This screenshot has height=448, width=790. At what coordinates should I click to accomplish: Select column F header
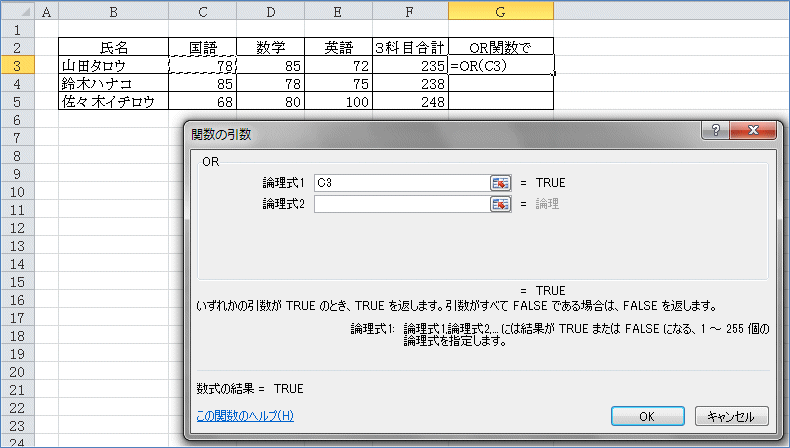(410, 11)
